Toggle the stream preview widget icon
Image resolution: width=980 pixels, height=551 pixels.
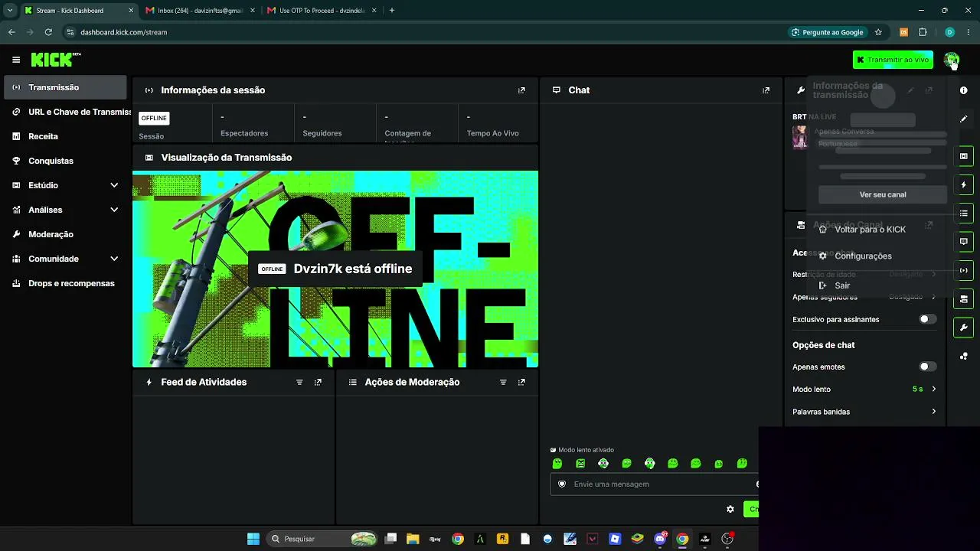pos(963,156)
